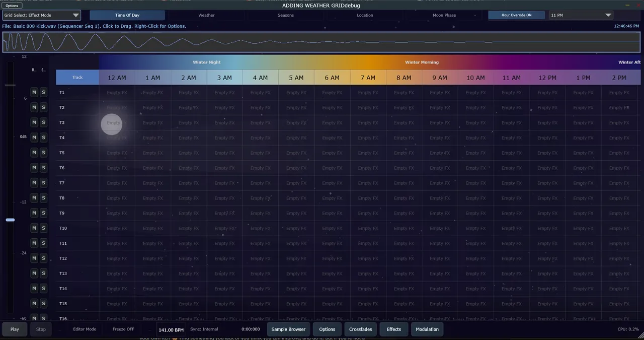The width and height of the screenshot is (644, 340).
Task: Click the master volume fader handle
Action: (10, 220)
